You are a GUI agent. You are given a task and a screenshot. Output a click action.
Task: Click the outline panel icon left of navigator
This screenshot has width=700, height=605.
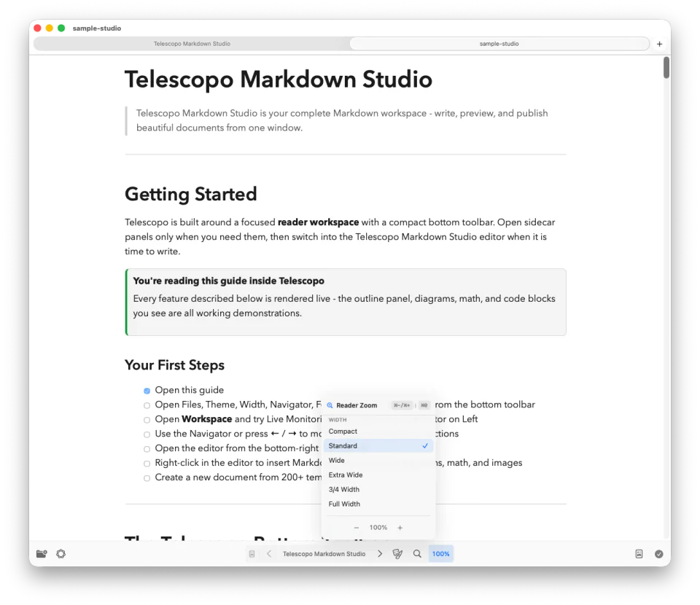[x=252, y=554]
